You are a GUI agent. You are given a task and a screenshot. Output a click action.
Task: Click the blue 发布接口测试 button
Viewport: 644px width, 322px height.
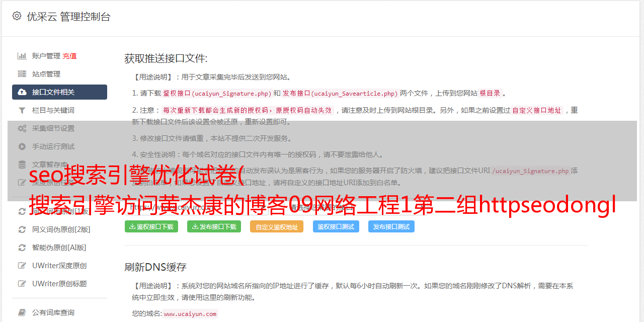click(x=391, y=226)
